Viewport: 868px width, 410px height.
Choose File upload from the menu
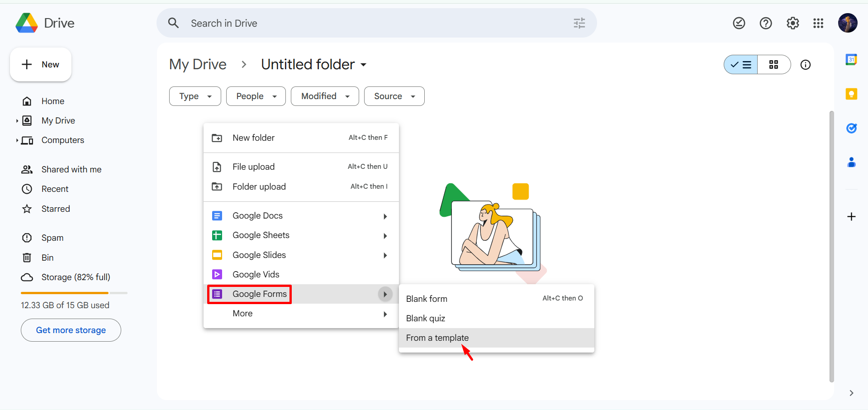(301, 167)
